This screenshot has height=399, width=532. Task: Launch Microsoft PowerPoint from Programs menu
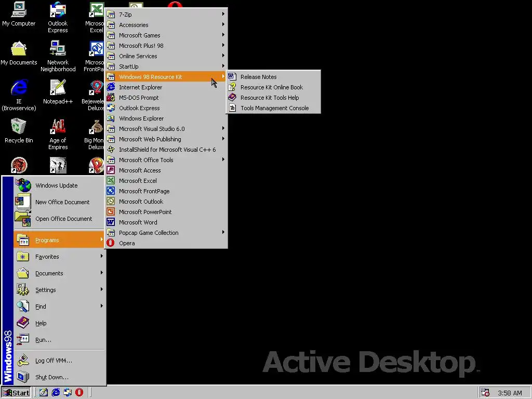(x=166, y=212)
